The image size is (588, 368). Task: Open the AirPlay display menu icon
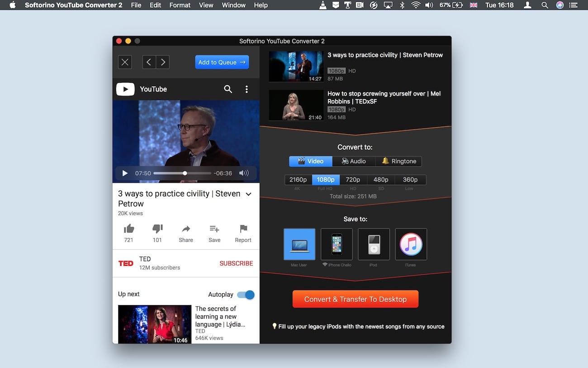pyautogui.click(x=388, y=5)
